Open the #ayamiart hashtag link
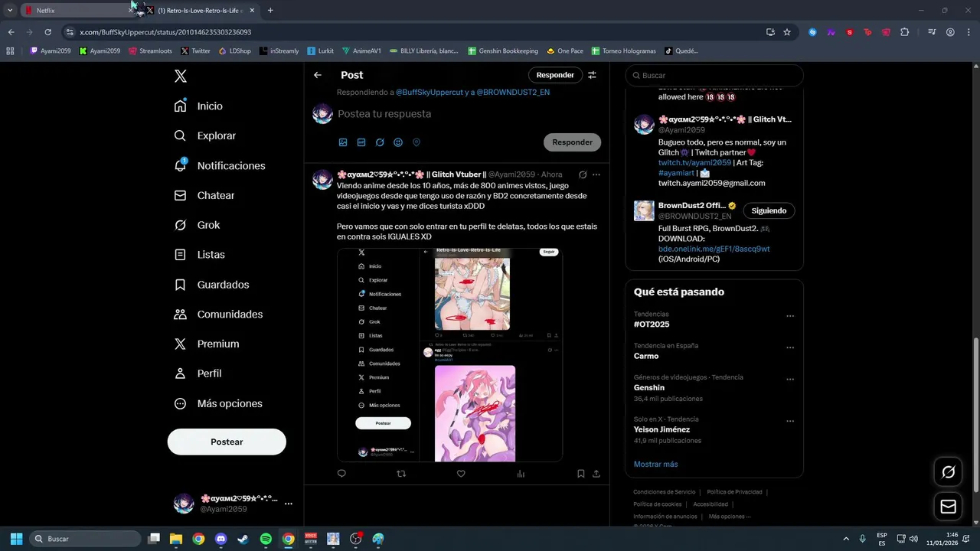 [x=677, y=173]
